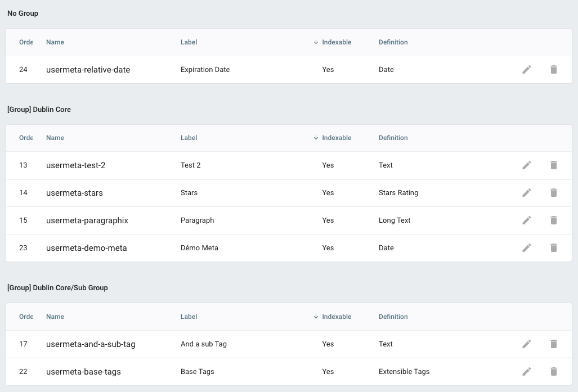This screenshot has width=578, height=392.
Task: Edit the usermeta-relative-date entry
Action: (x=527, y=70)
